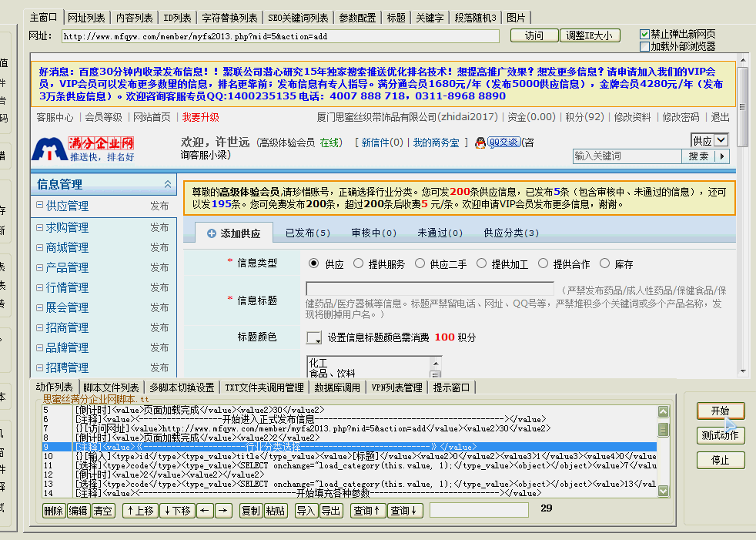Switch to the 脚本文件列表 tab
This screenshot has width=756, height=540.
pyautogui.click(x=111, y=387)
